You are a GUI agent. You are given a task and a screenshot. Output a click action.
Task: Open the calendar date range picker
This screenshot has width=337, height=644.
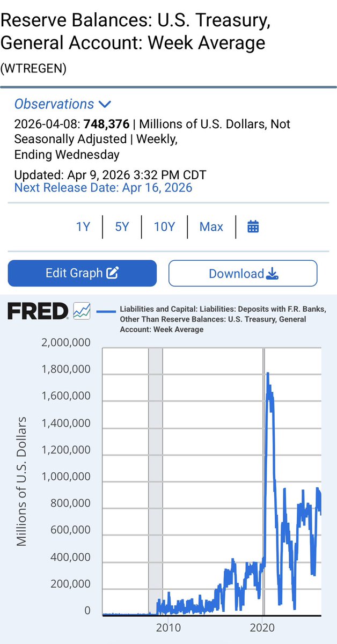(x=253, y=226)
